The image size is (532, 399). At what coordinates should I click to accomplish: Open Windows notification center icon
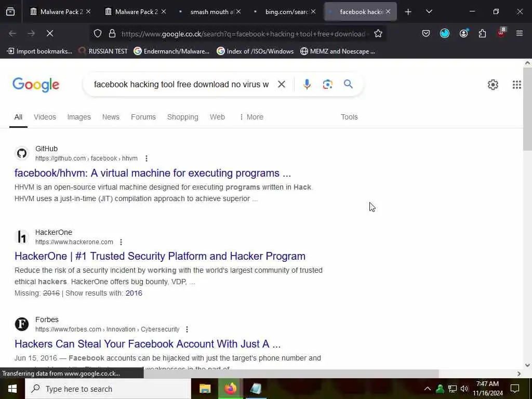tap(515, 389)
